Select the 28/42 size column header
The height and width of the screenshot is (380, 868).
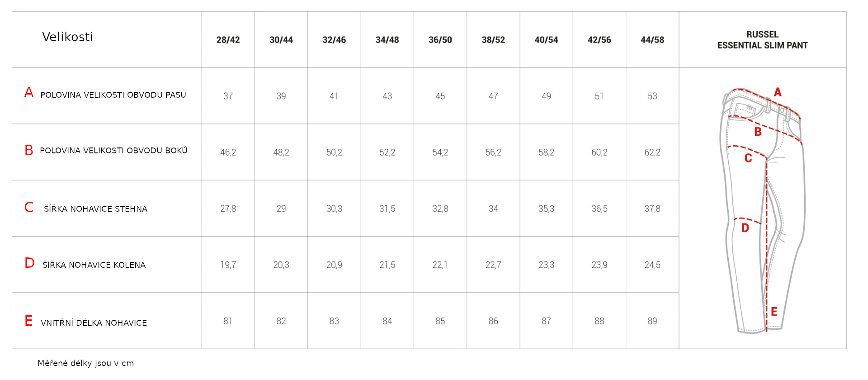point(228,40)
